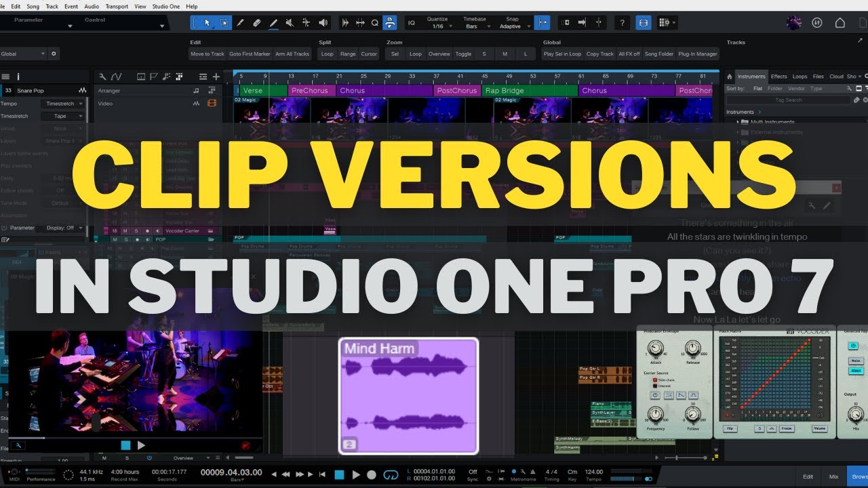
Task: Open the Event menu
Action: 71,6
